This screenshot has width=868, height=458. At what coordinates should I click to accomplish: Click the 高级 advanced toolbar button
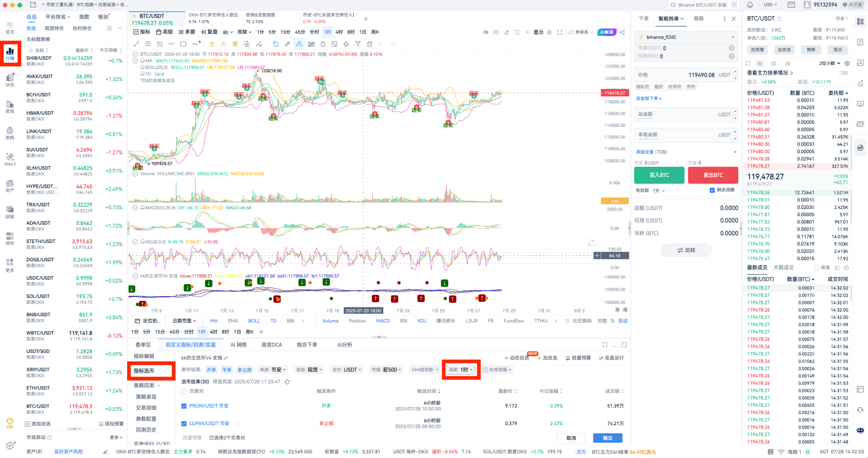tap(165, 32)
